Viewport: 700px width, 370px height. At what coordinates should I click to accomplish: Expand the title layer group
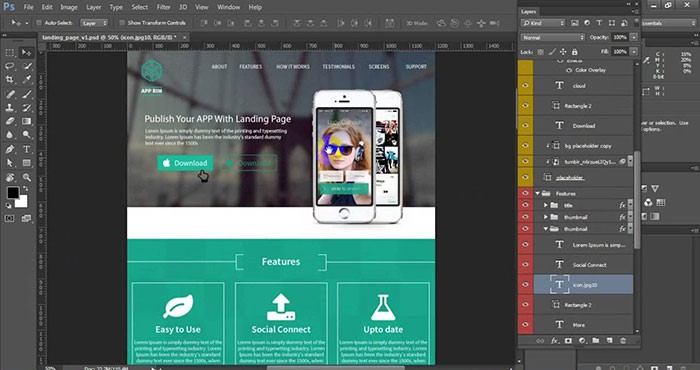pos(546,205)
